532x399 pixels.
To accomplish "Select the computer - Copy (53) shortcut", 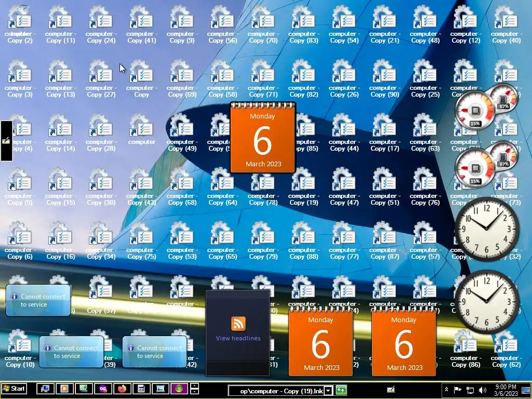I will [182, 241].
